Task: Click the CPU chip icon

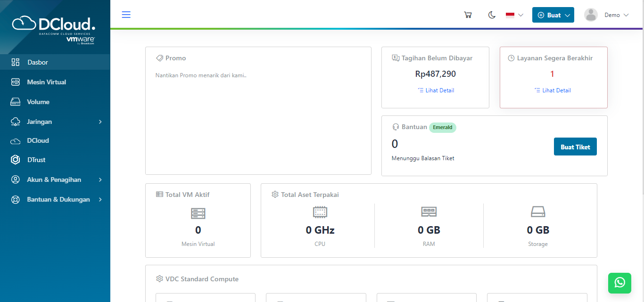Action: pyautogui.click(x=320, y=212)
